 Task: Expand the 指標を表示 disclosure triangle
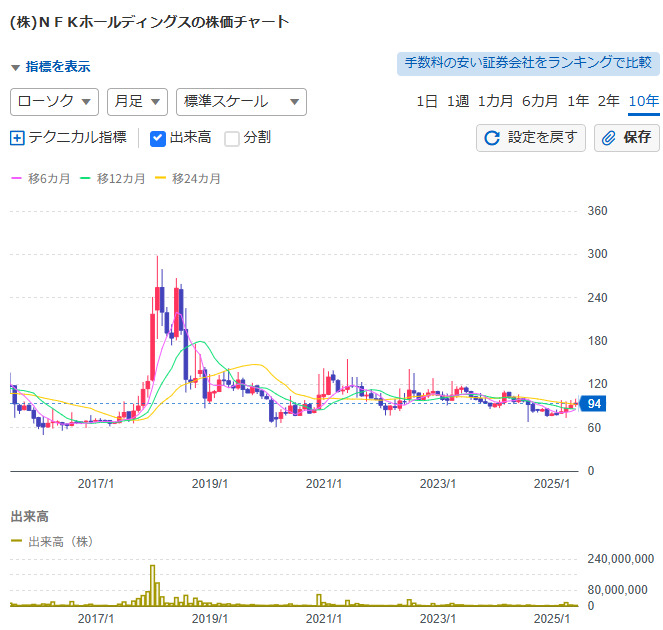(16, 67)
